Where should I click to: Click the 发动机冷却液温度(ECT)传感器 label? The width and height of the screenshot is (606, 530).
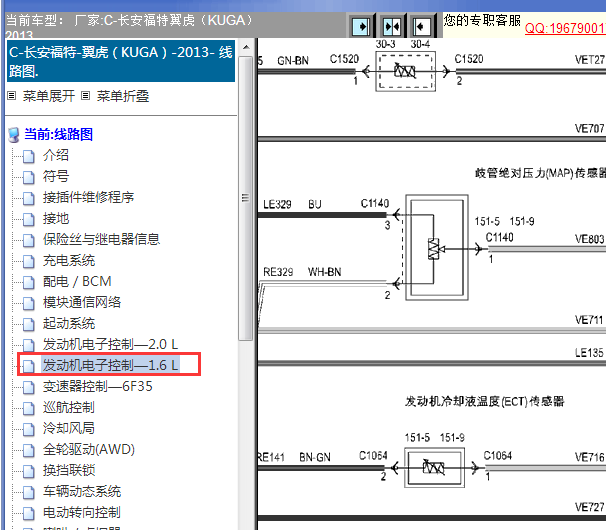pyautogui.click(x=485, y=401)
